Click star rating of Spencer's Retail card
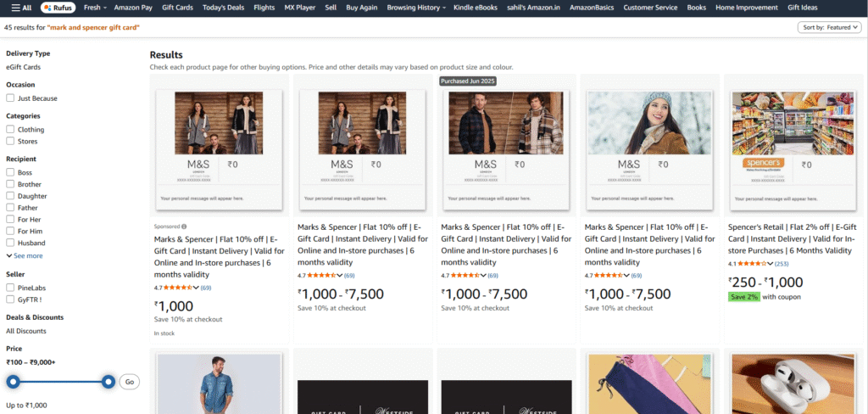The width and height of the screenshot is (868, 414). (753, 264)
